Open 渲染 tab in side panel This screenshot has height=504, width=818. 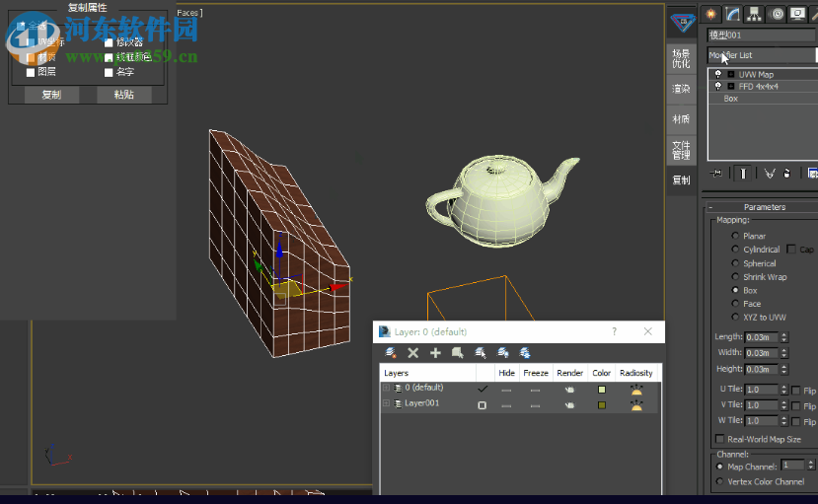(x=681, y=89)
